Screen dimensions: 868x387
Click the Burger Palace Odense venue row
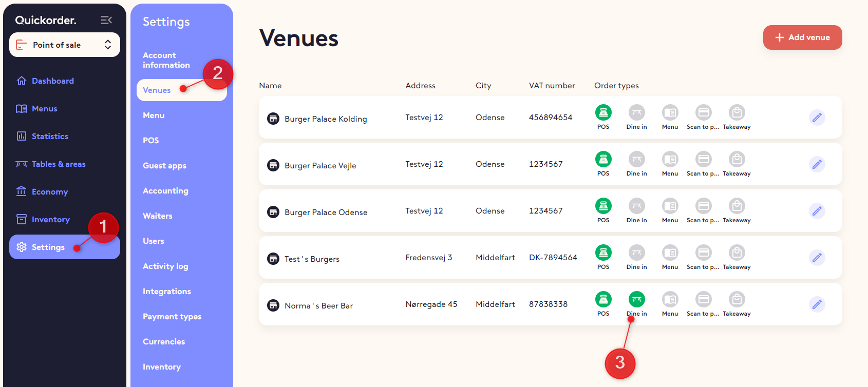(326, 212)
